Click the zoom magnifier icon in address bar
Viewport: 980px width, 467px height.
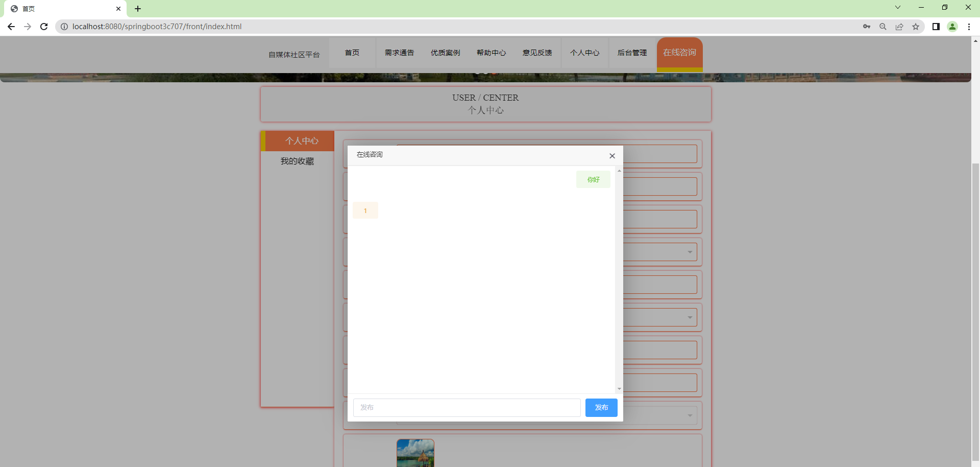point(883,27)
